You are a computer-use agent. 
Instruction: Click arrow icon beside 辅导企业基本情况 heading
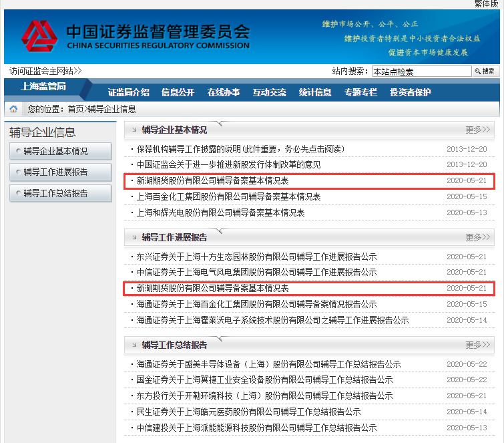coord(134,130)
